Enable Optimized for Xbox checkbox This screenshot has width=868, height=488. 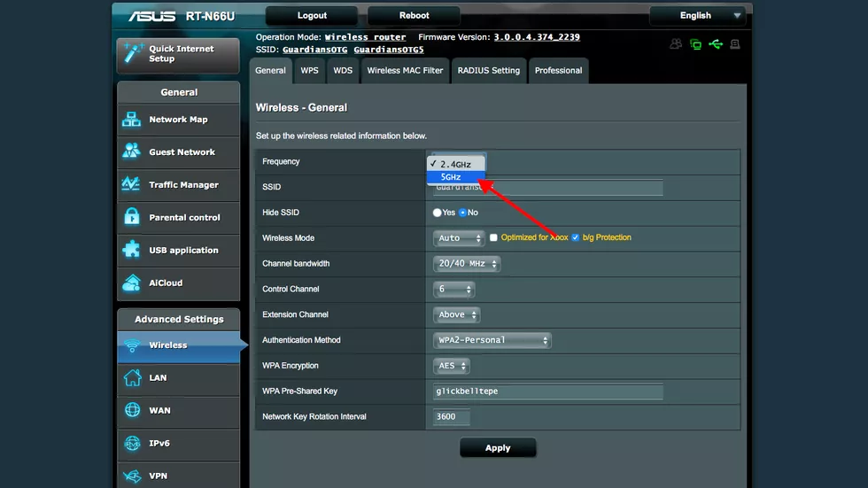tap(494, 238)
